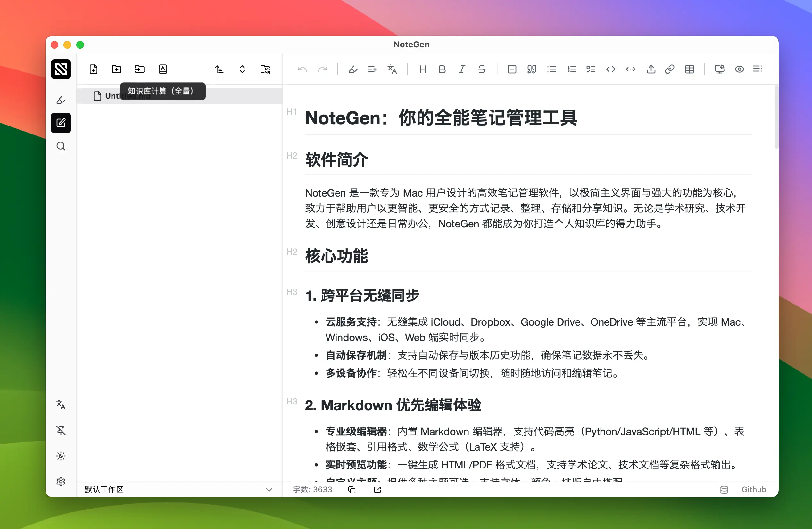Insert a hyperlink

[670, 69]
